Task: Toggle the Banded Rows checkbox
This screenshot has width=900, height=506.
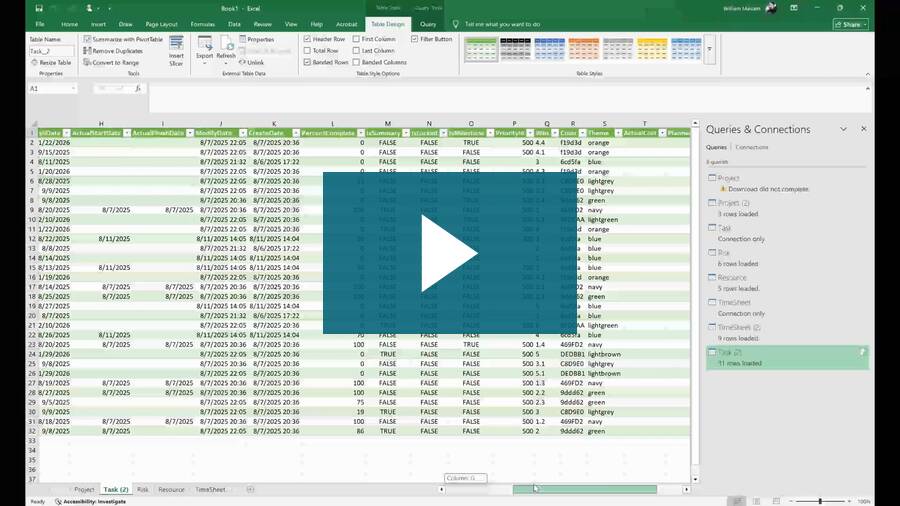Action: click(307, 62)
